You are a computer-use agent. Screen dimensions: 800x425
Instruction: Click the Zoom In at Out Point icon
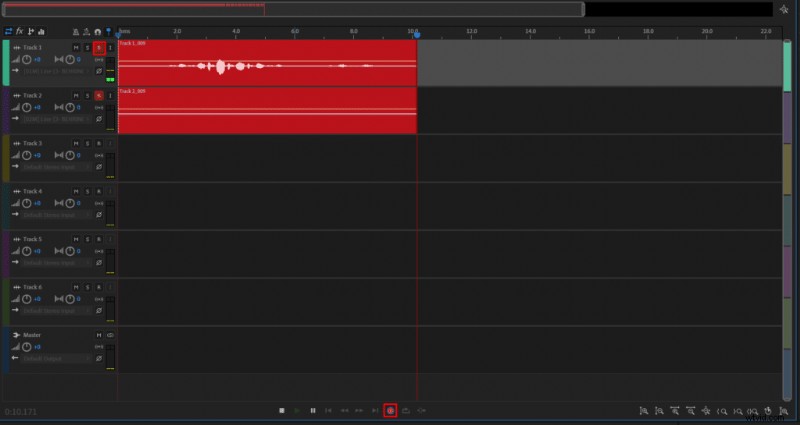coord(738,411)
